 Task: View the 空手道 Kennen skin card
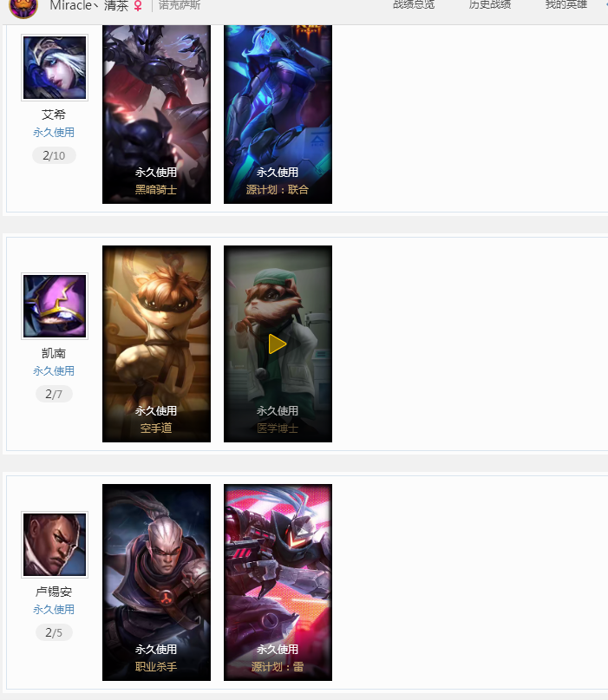(156, 343)
